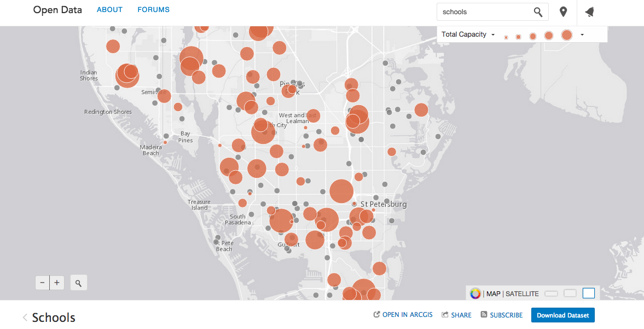The image size is (644, 329).
Task: Click the Madeira Beach map label
Action: pyautogui.click(x=150, y=150)
